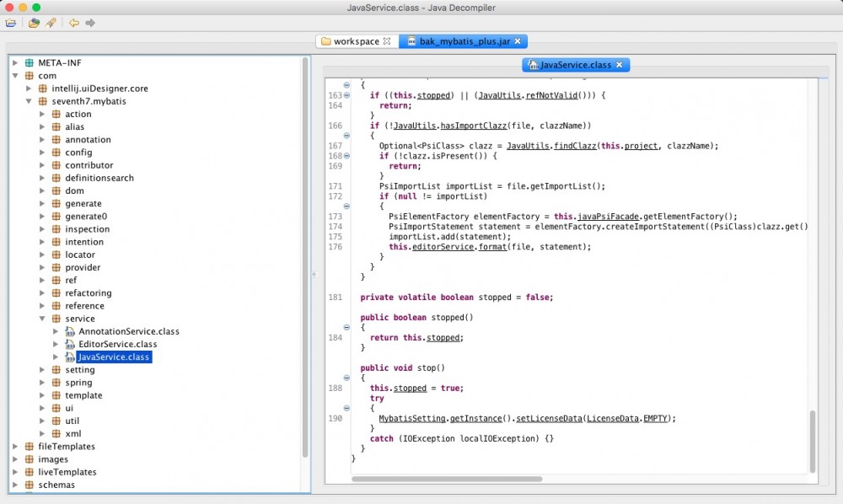The width and height of the screenshot is (843, 504).
Task: Click the tree panel vertical scrollbar
Action: 305,257
